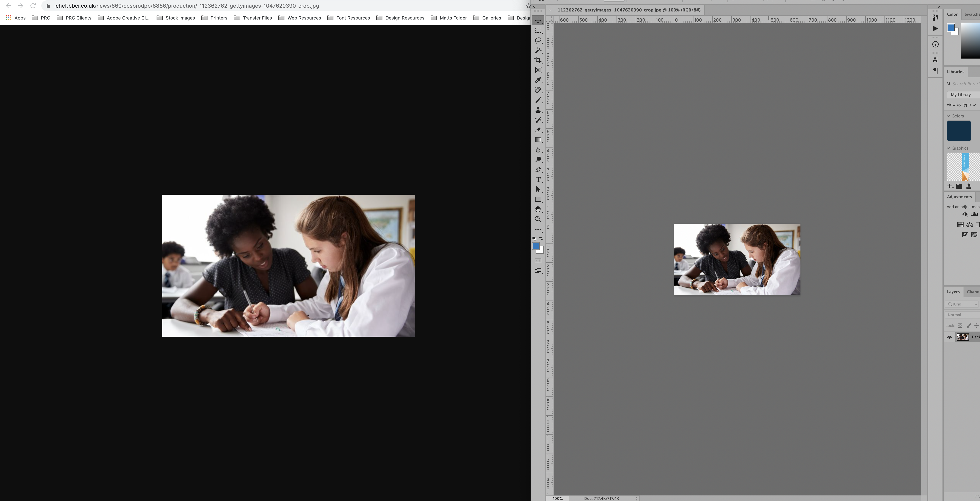Image resolution: width=980 pixels, height=501 pixels.
Task: Toggle Quick Mask mode
Action: (x=538, y=261)
